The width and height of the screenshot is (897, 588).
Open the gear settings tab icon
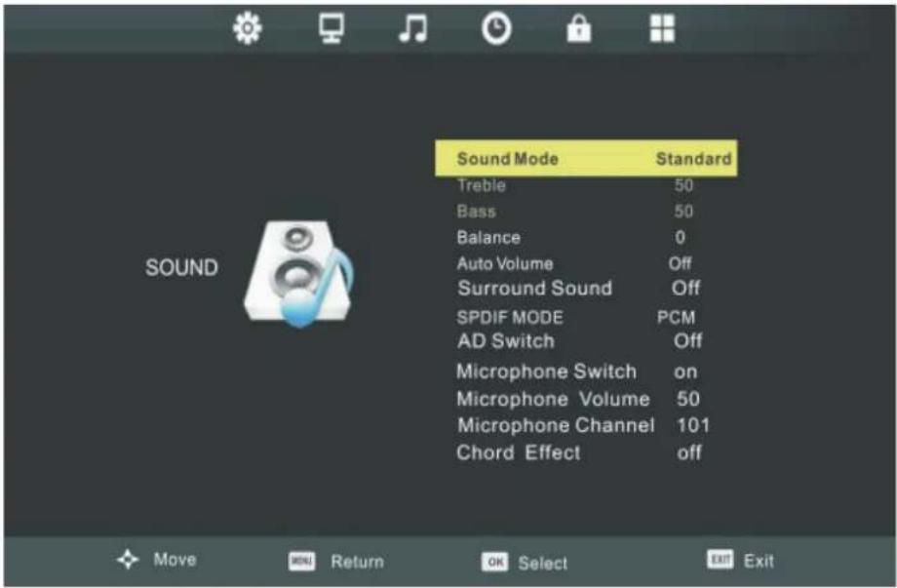coord(248,28)
